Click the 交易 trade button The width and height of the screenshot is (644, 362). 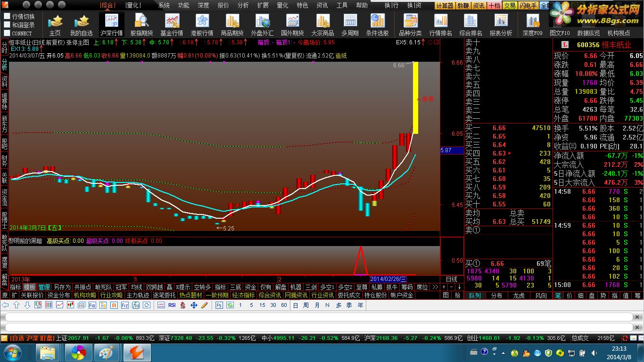[509, 6]
